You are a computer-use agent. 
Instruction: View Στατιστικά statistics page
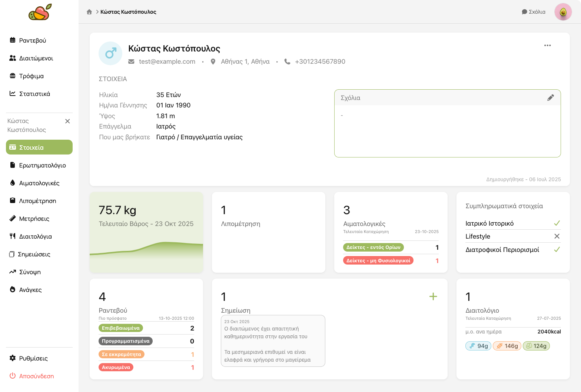click(34, 94)
